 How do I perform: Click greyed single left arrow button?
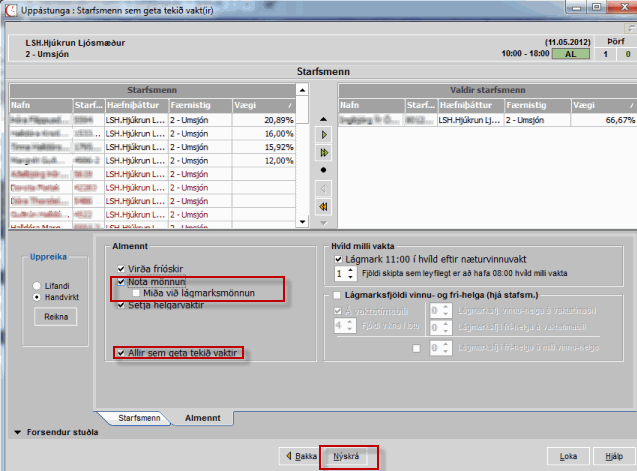(x=323, y=189)
